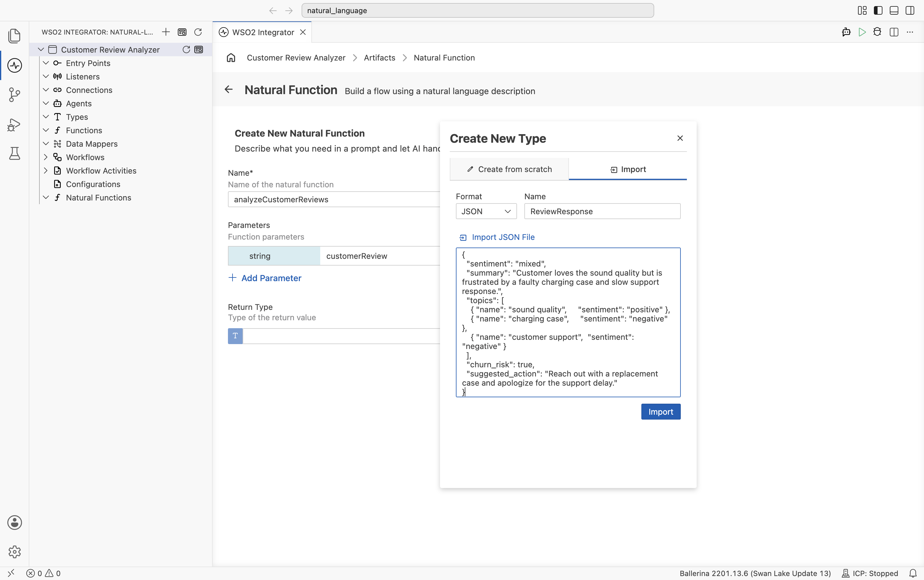Focus the analyzeCustomerReviews name field
The height and width of the screenshot is (580, 924).
(334, 200)
